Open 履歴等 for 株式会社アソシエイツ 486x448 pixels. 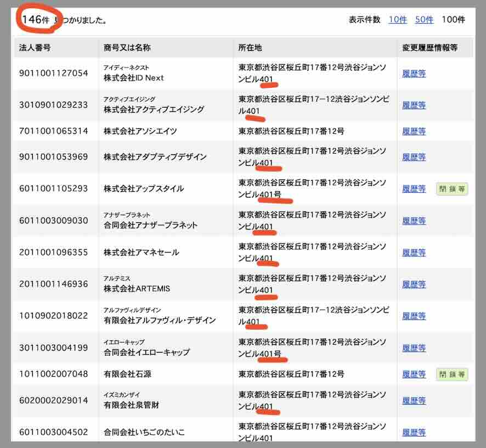pyautogui.click(x=413, y=131)
